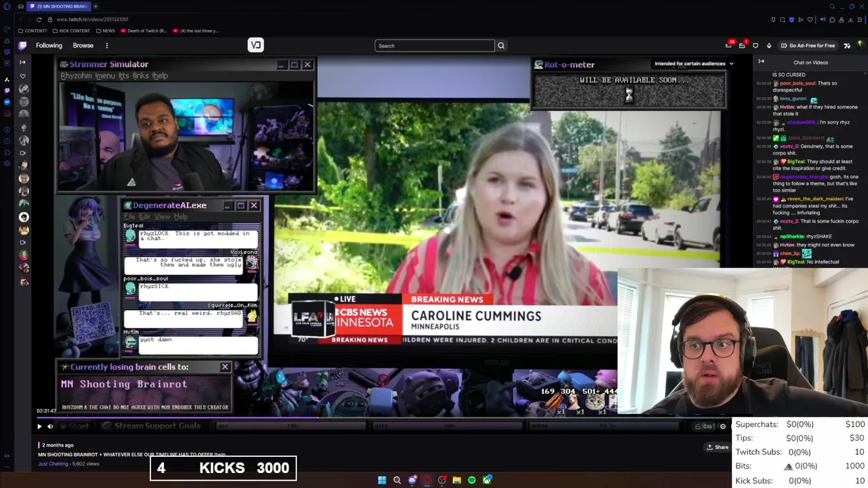Open browser easy setup menu icon
This screenshot has width=868, height=488.
click(860, 20)
